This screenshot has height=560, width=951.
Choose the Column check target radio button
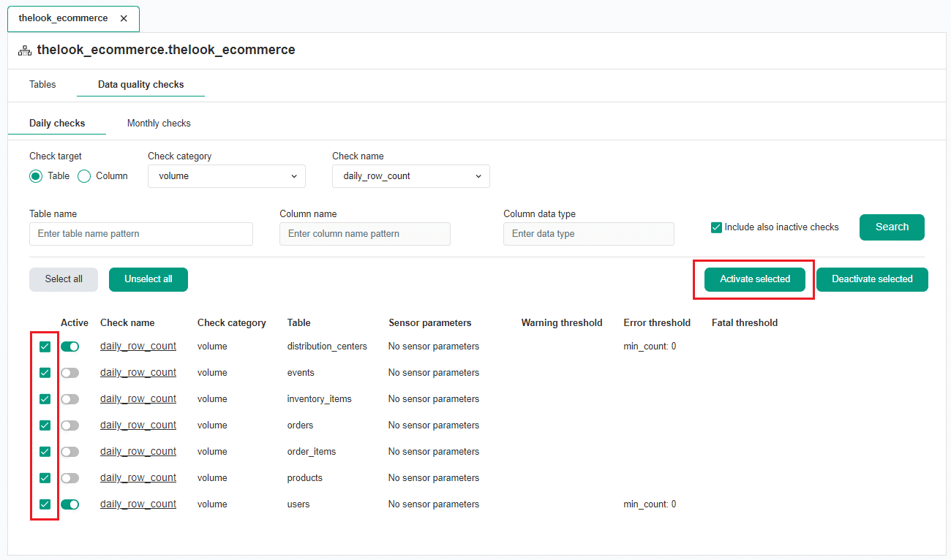tap(84, 176)
